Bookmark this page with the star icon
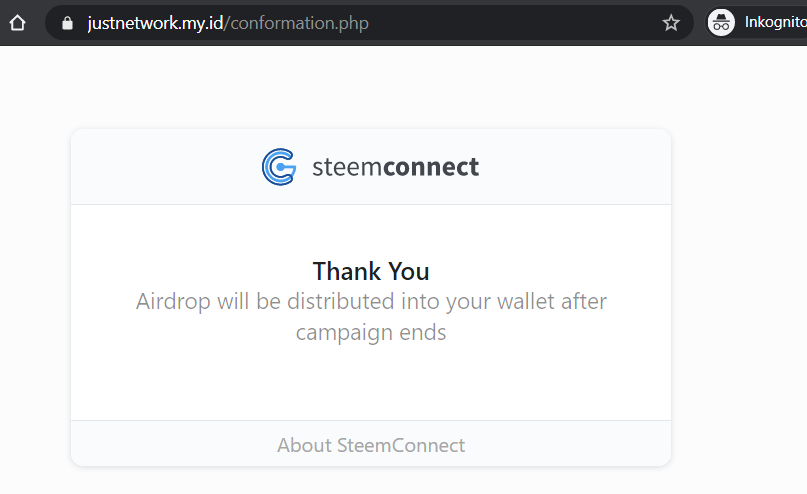The width and height of the screenshot is (807, 494). (x=671, y=22)
